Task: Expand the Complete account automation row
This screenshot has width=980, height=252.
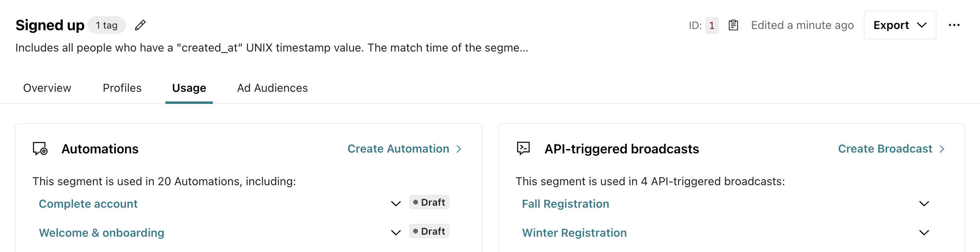Action: 396,204
